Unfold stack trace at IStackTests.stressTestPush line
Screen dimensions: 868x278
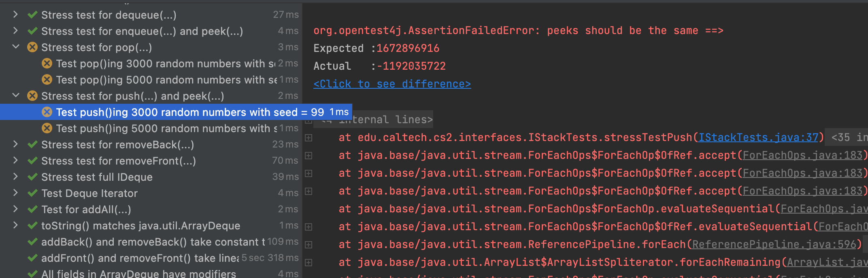click(x=308, y=138)
